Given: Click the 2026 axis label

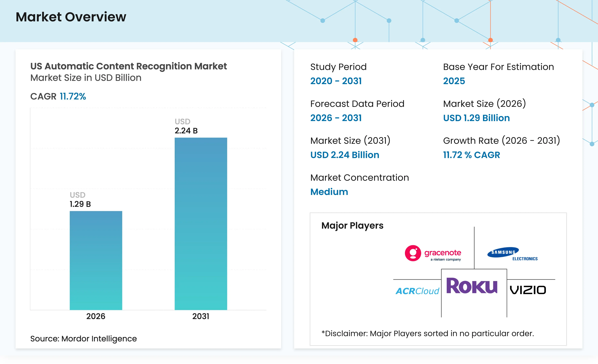Looking at the screenshot, I should click(96, 316).
